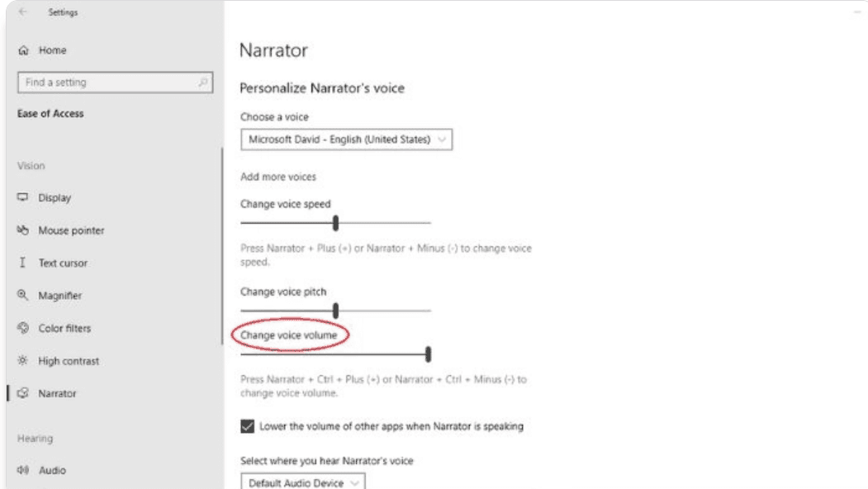Click the Change voice speed slider handle
This screenshot has width=868, height=489.
pos(335,223)
